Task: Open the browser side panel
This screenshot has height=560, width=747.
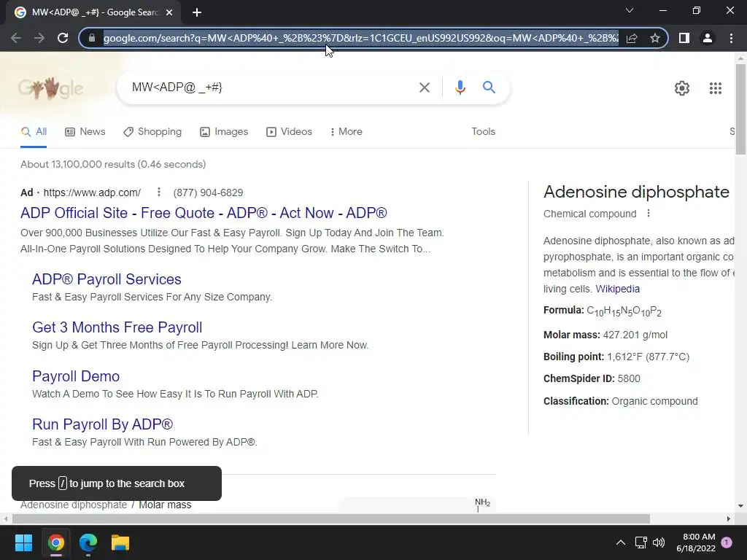Action: click(x=684, y=38)
